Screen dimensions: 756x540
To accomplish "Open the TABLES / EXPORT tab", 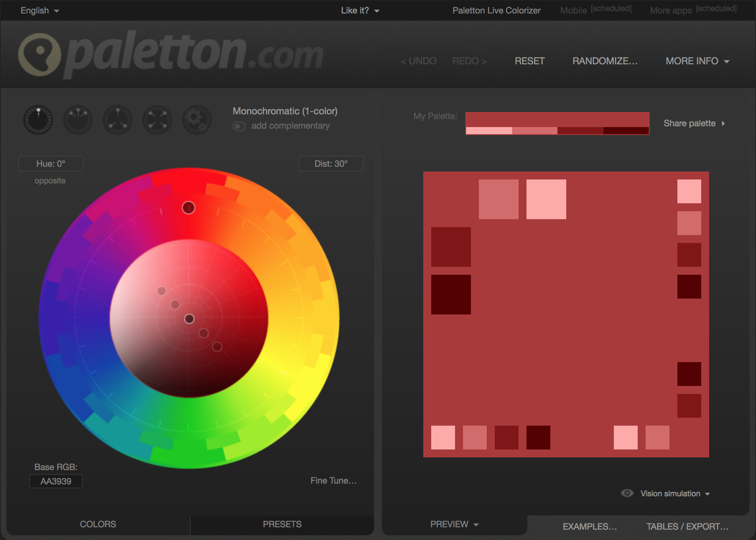I will (687, 526).
